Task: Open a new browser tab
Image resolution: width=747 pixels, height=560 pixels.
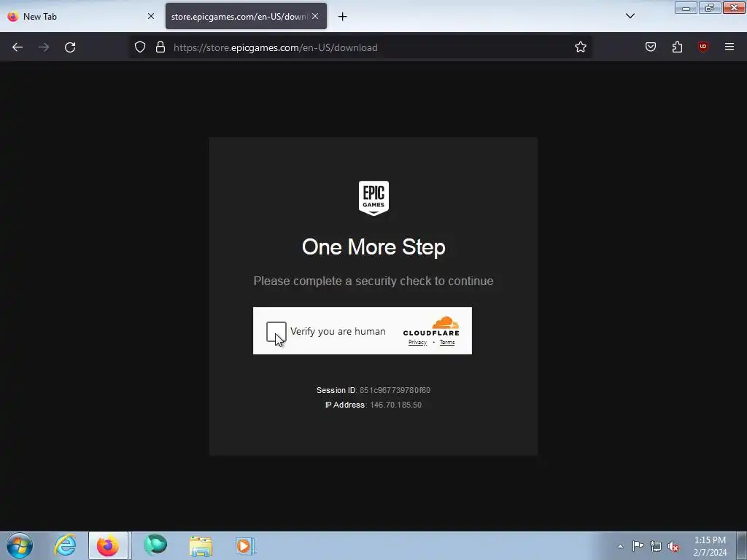Action: (x=343, y=17)
